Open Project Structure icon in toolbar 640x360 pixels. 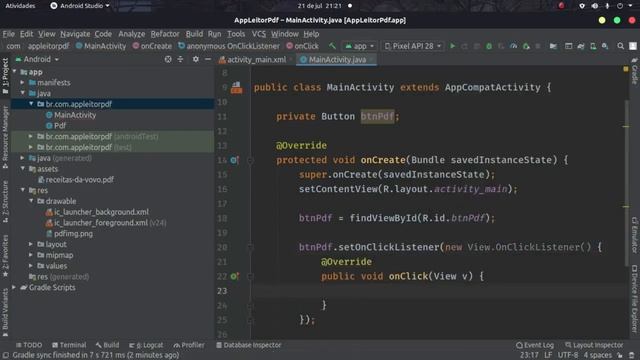[553, 46]
